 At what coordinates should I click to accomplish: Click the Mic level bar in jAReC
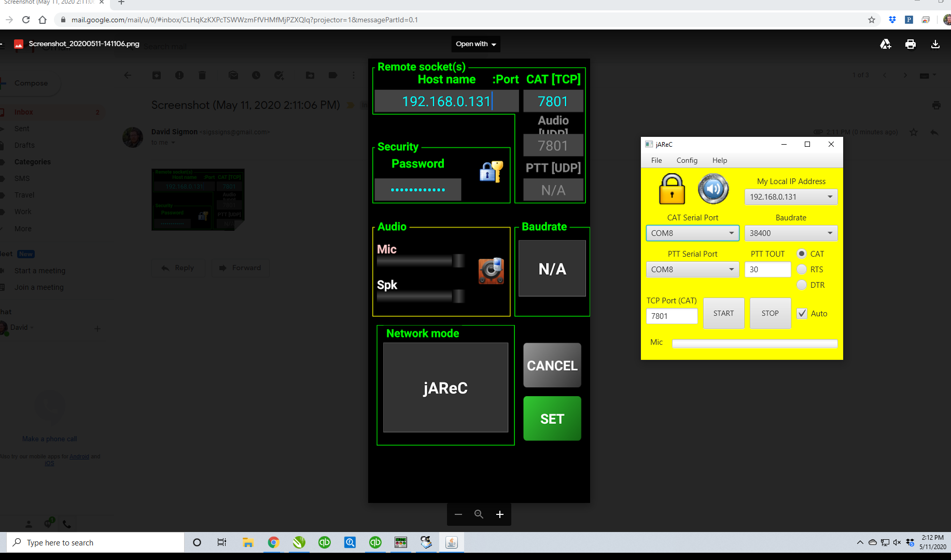pos(754,343)
